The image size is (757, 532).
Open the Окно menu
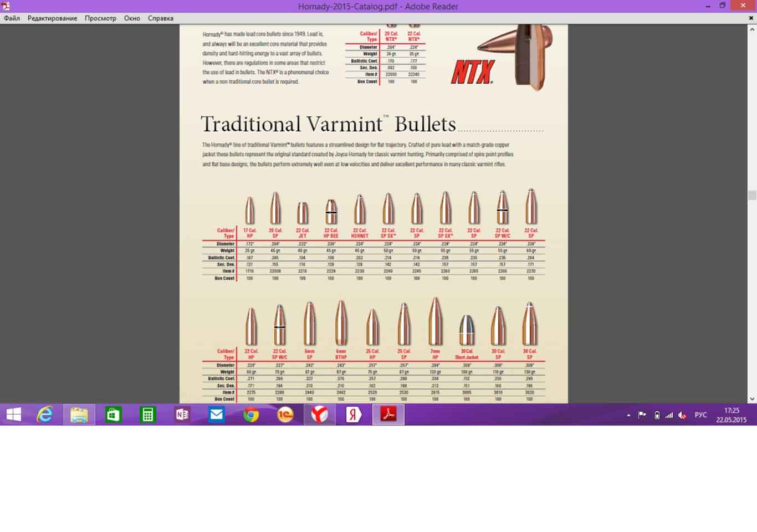132,18
